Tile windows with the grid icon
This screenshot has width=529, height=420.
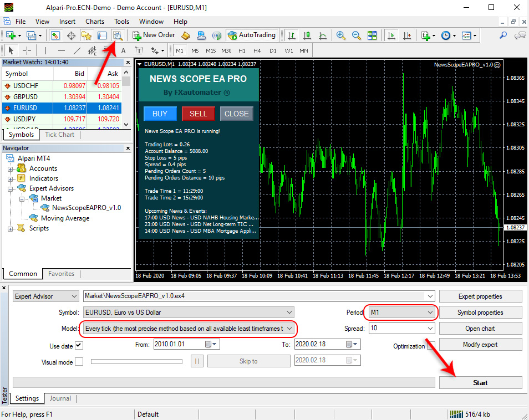(x=372, y=35)
